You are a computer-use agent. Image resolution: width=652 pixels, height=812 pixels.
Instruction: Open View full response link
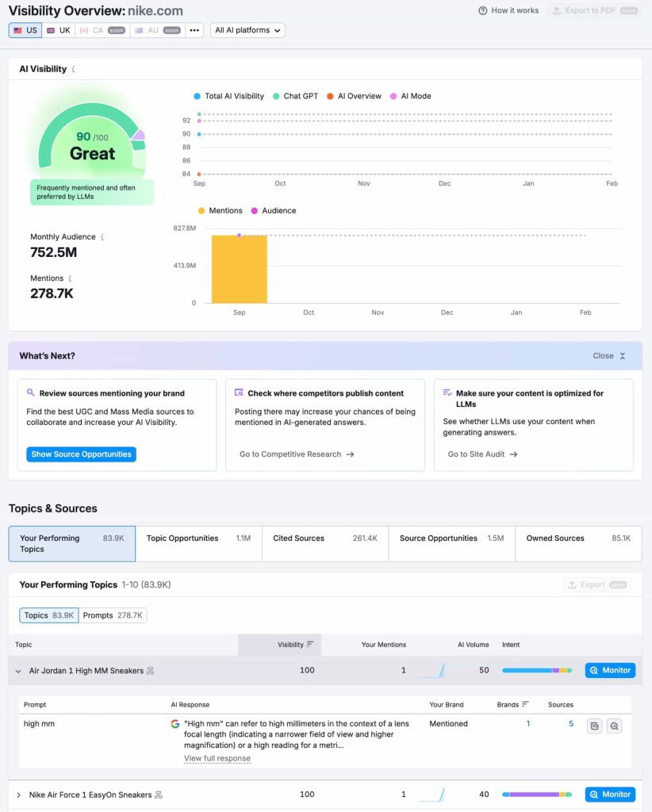coord(217,758)
